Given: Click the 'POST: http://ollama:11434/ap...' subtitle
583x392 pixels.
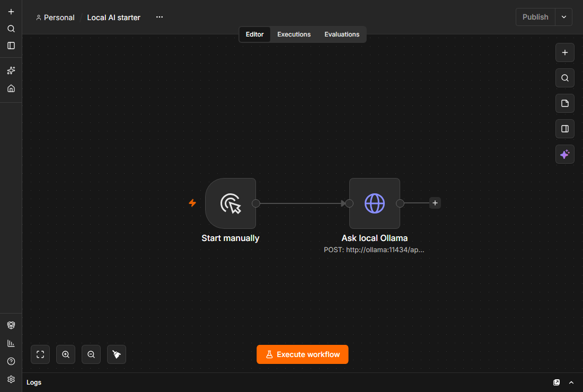Looking at the screenshot, I should [374, 250].
